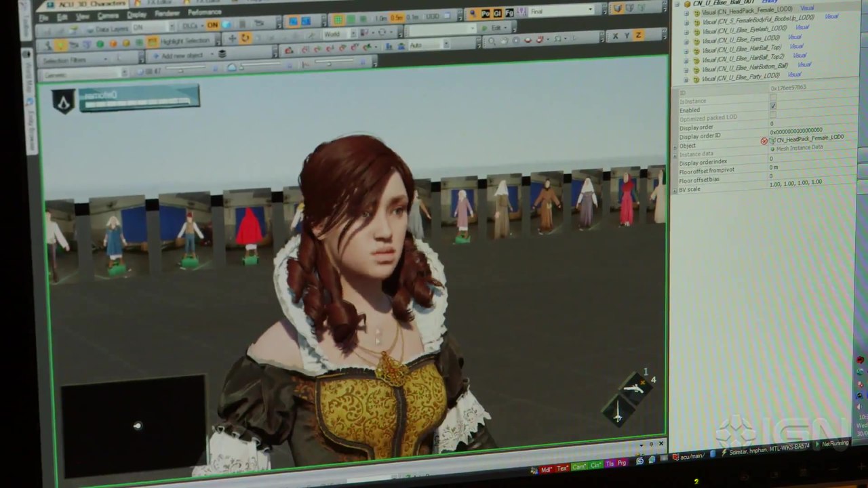Click the layers stack icon
The height and width of the screenshot is (488, 868).
click(x=222, y=54)
